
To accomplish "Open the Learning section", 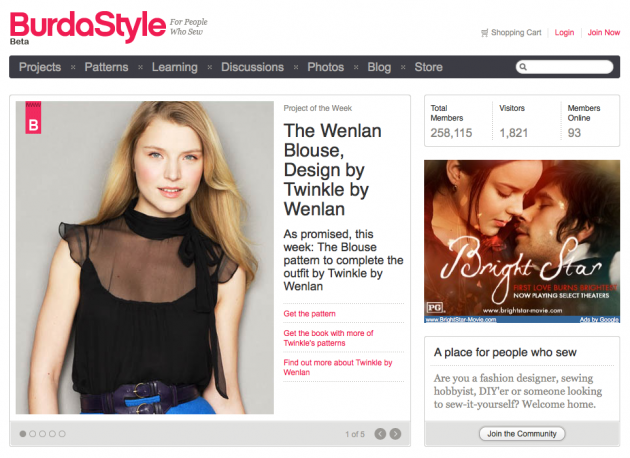I will [x=175, y=67].
